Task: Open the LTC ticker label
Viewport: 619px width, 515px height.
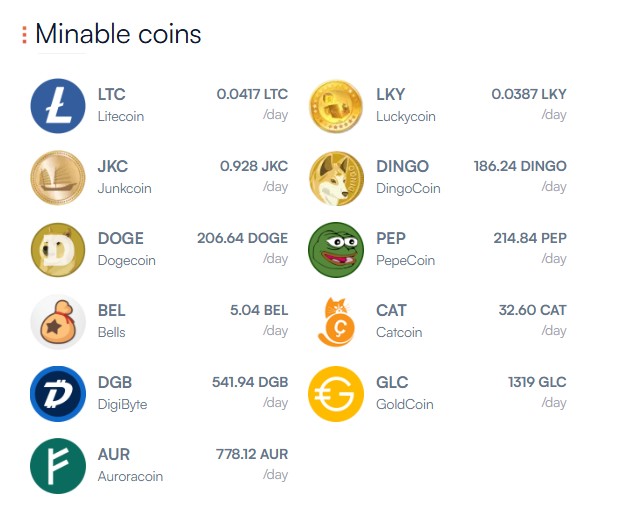Action: (x=112, y=95)
